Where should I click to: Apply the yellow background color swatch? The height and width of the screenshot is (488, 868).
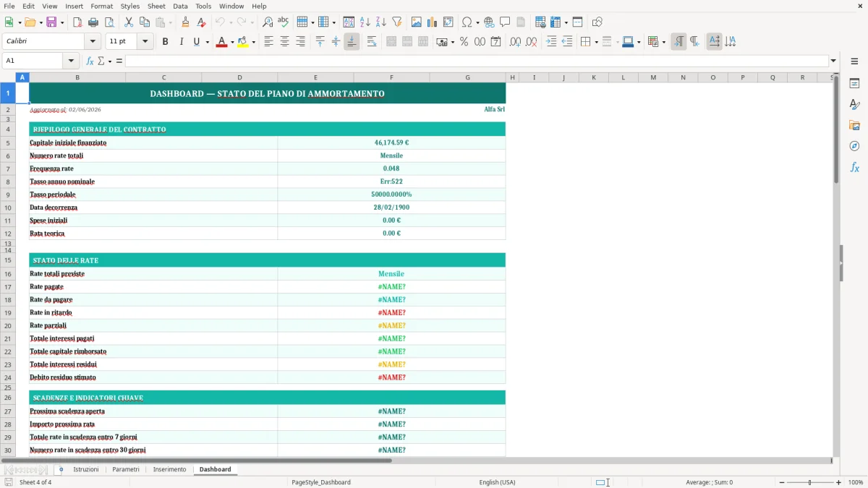coord(243,42)
